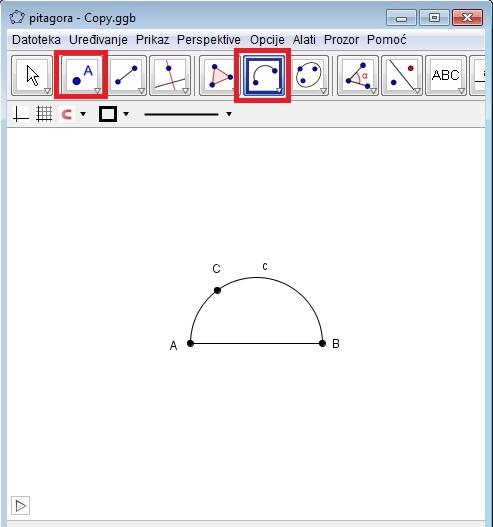This screenshot has height=527, width=493.
Task: Choose the Ellipse conic tool
Action: [308, 76]
